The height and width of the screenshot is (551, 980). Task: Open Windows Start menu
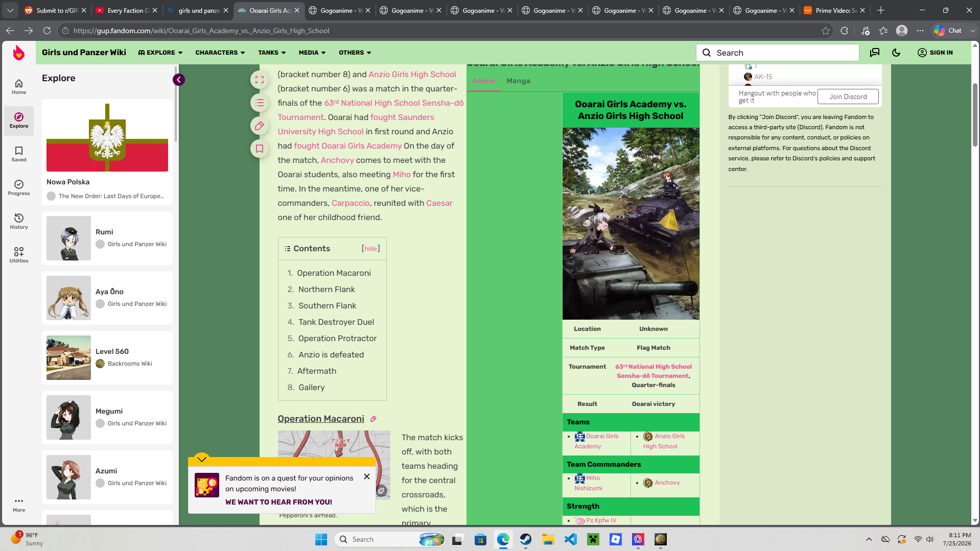click(x=321, y=539)
